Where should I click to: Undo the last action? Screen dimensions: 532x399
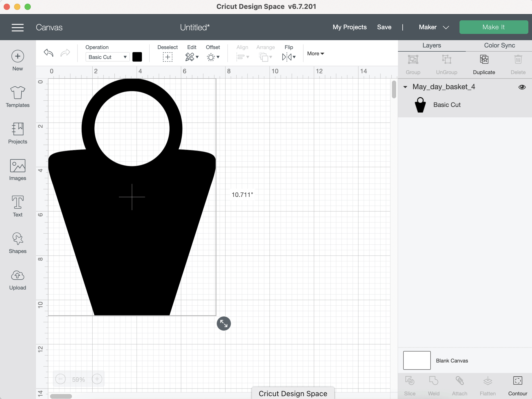[x=49, y=53]
